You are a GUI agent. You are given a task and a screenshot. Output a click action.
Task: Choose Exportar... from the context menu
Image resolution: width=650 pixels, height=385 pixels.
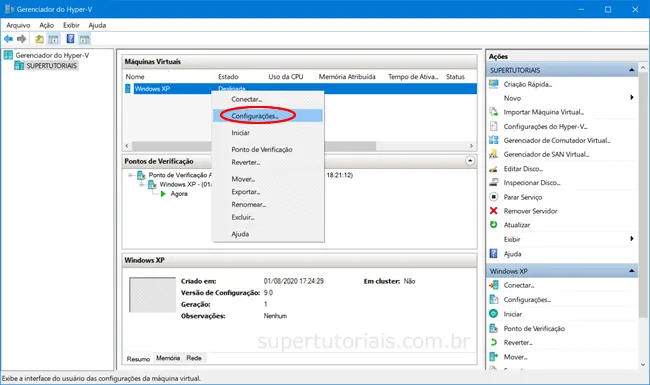[x=268, y=192]
